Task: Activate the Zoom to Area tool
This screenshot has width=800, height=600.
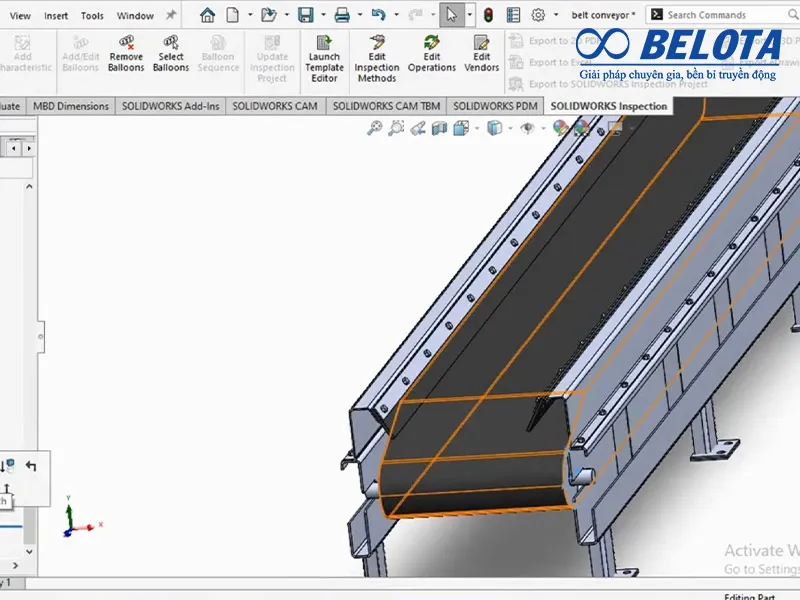Action: click(397, 127)
